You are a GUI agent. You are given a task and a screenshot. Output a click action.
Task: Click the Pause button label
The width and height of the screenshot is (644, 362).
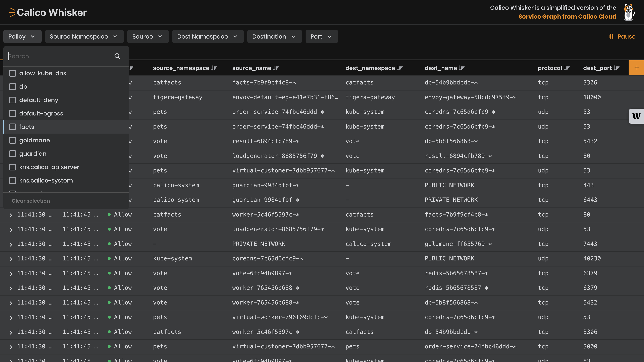626,37
